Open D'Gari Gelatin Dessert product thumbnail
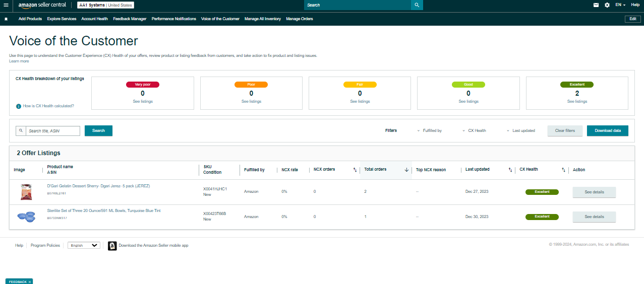Image resolution: width=644 pixels, height=284 pixels. tap(26, 192)
